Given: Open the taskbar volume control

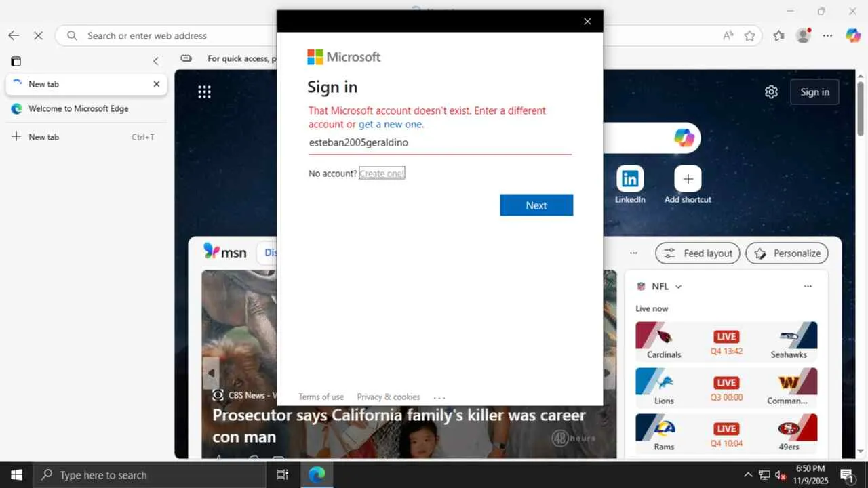Looking at the screenshot, I should 781,474.
